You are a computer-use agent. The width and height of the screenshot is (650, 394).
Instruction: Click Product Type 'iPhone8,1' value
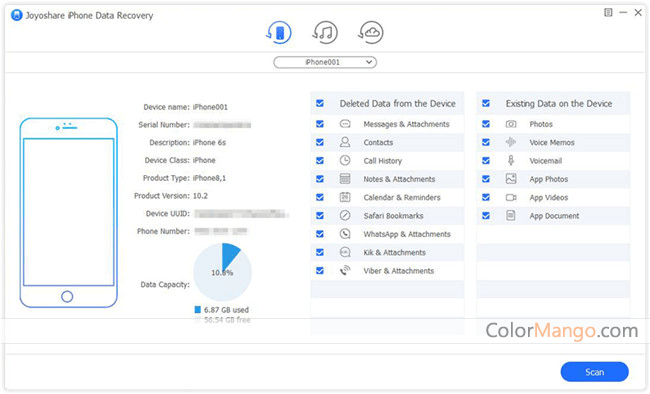click(209, 178)
